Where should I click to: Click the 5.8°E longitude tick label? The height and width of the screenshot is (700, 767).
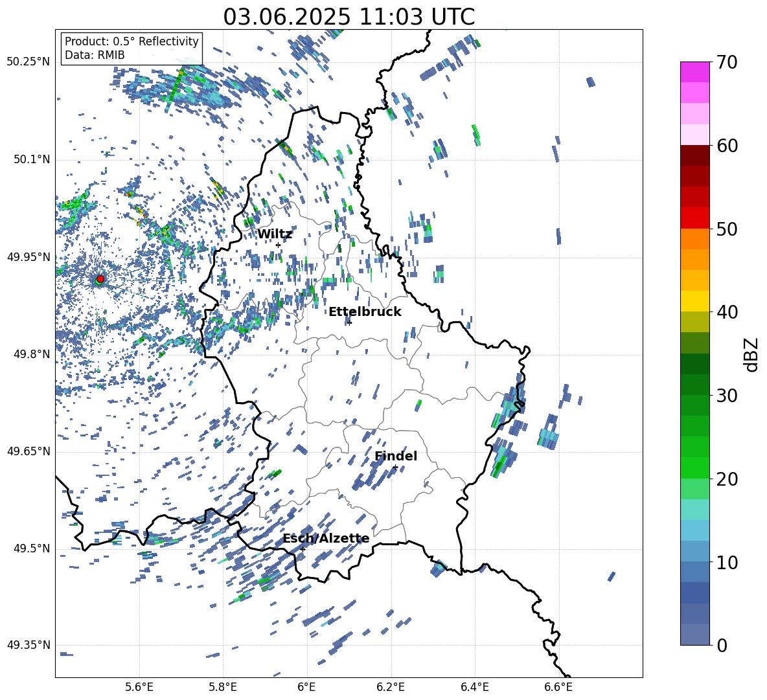click(223, 687)
